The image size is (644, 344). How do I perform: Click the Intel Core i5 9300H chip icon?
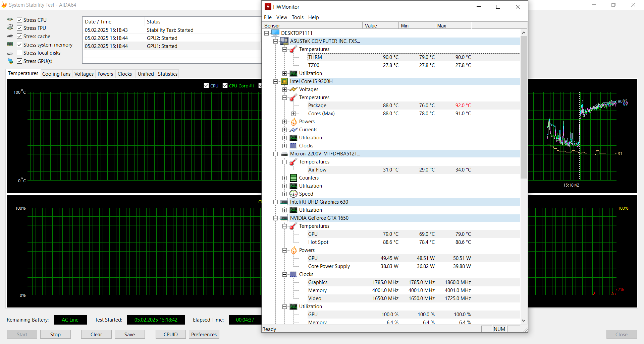click(284, 81)
